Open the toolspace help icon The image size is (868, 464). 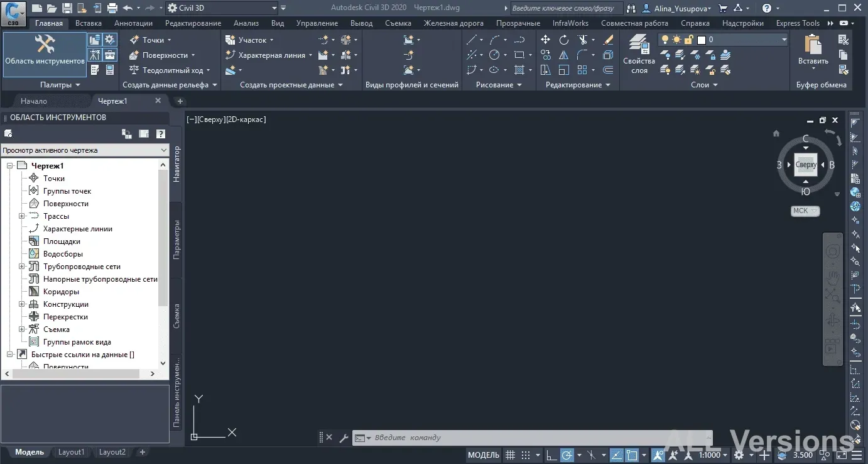(161, 133)
